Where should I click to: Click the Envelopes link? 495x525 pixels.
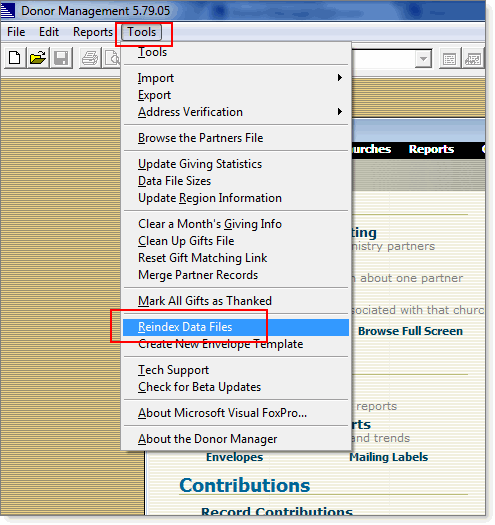(x=234, y=457)
